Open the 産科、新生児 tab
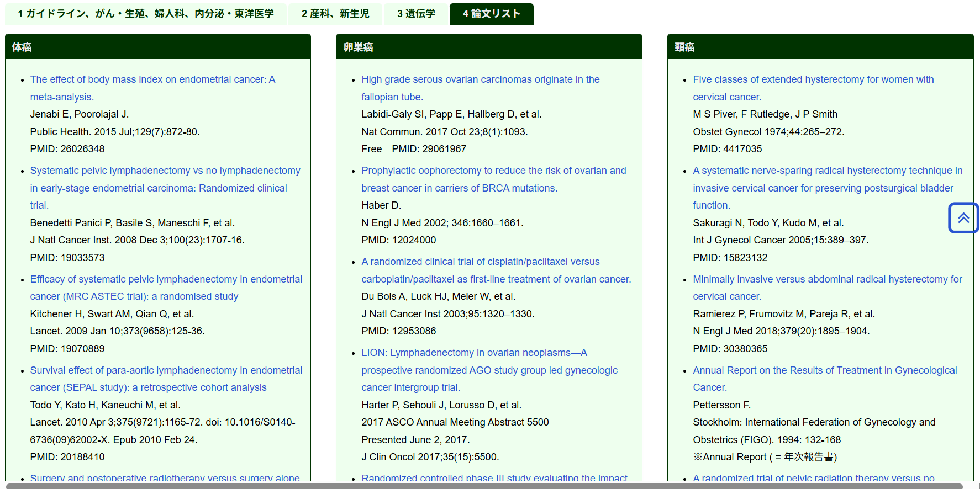 [335, 14]
